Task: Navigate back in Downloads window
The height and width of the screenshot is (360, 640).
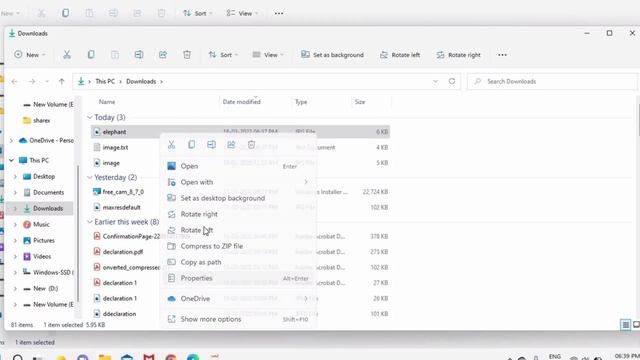Action: 15,82
